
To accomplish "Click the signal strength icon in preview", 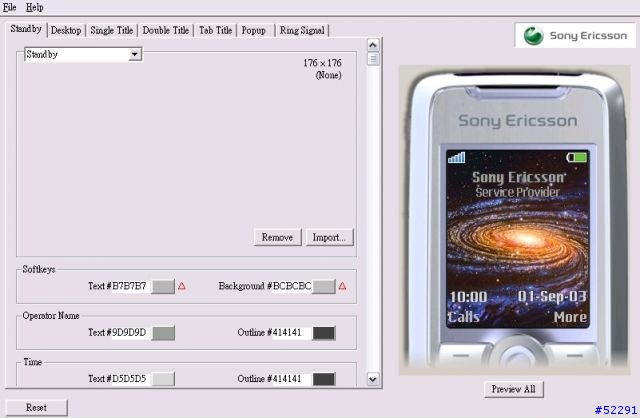I will (456, 157).
